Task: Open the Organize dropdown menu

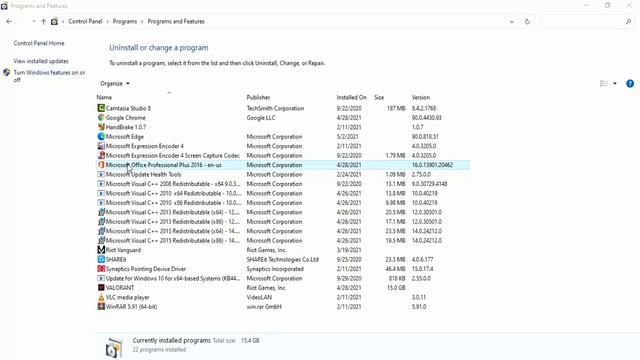Action: tap(115, 84)
